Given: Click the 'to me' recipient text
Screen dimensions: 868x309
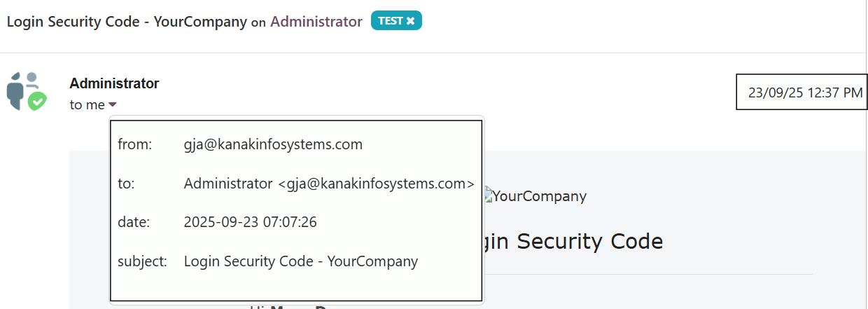Looking at the screenshot, I should 87,105.
